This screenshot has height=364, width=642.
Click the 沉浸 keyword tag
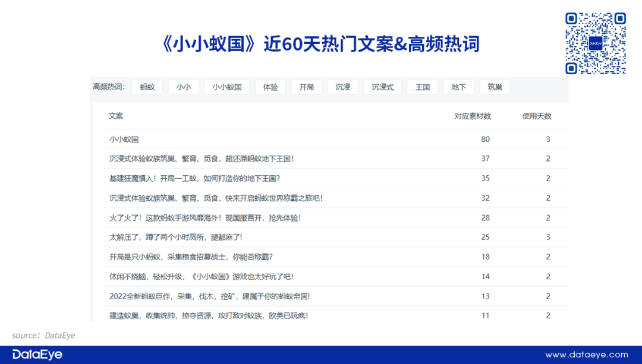(x=343, y=87)
